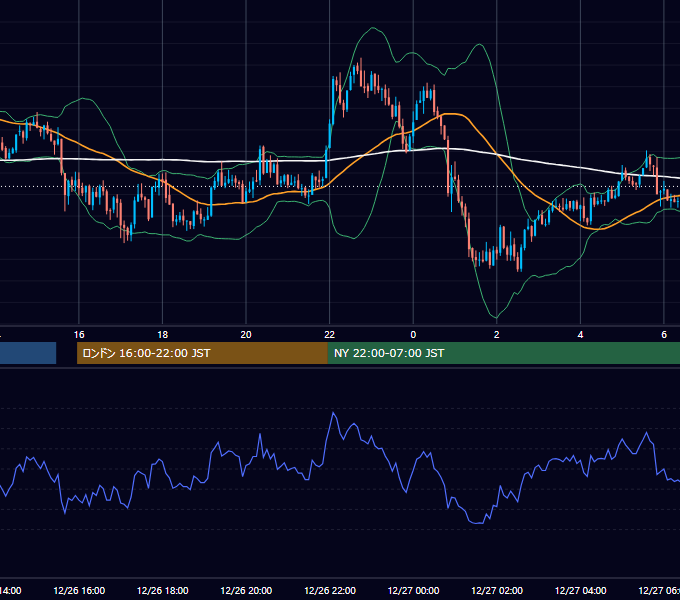
Task: Click the 4 hour axis label
Action: tap(580, 335)
